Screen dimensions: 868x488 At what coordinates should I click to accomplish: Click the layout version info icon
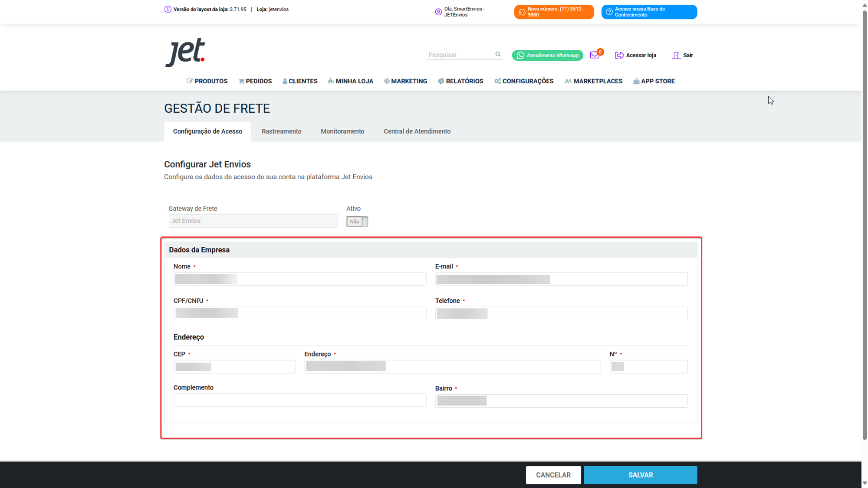[x=168, y=9]
